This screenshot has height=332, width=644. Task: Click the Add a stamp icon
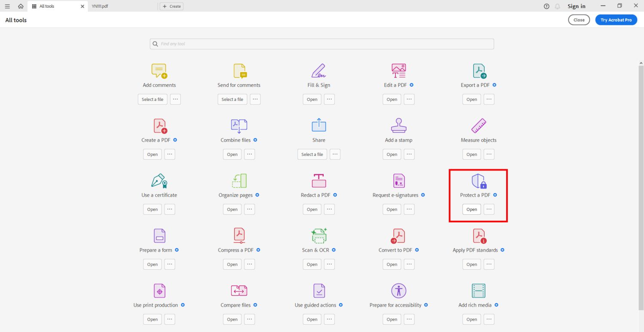tap(398, 125)
